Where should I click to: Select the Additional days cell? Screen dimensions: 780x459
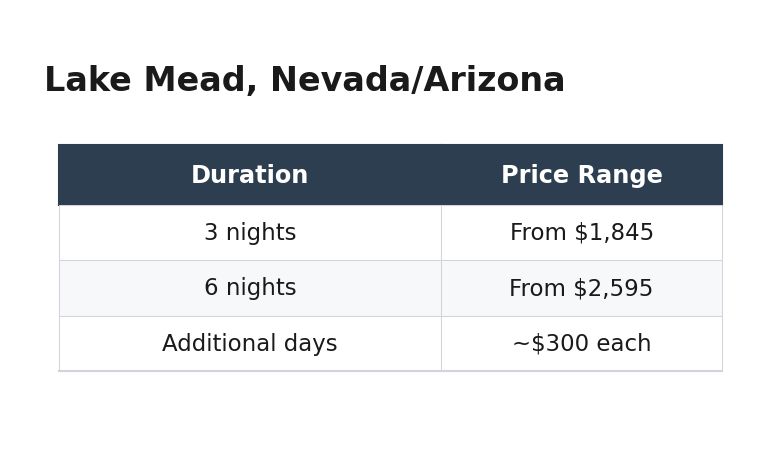pyautogui.click(x=250, y=344)
